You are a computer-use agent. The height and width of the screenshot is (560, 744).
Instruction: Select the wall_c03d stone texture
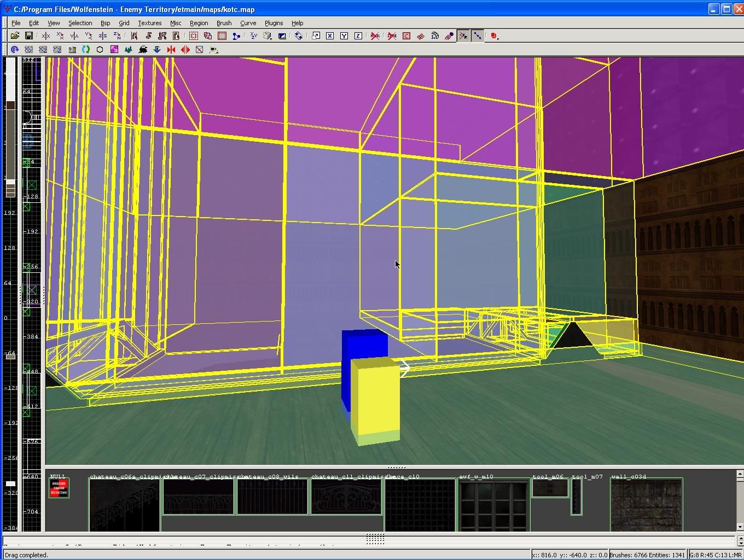click(646, 505)
